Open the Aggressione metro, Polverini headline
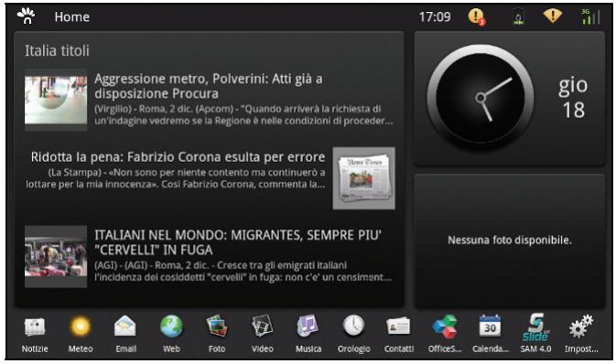616x364 pixels. tap(208, 86)
